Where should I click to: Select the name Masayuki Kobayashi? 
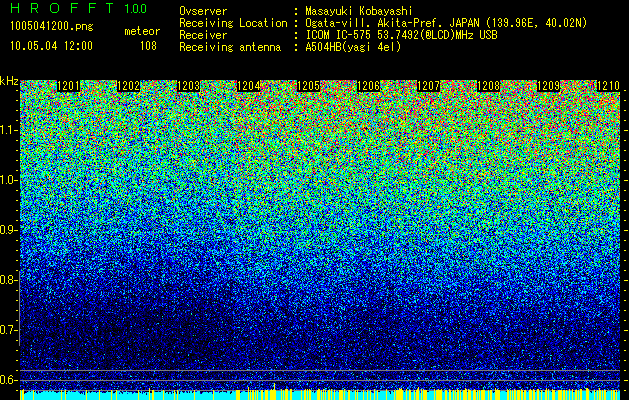pyautogui.click(x=359, y=11)
